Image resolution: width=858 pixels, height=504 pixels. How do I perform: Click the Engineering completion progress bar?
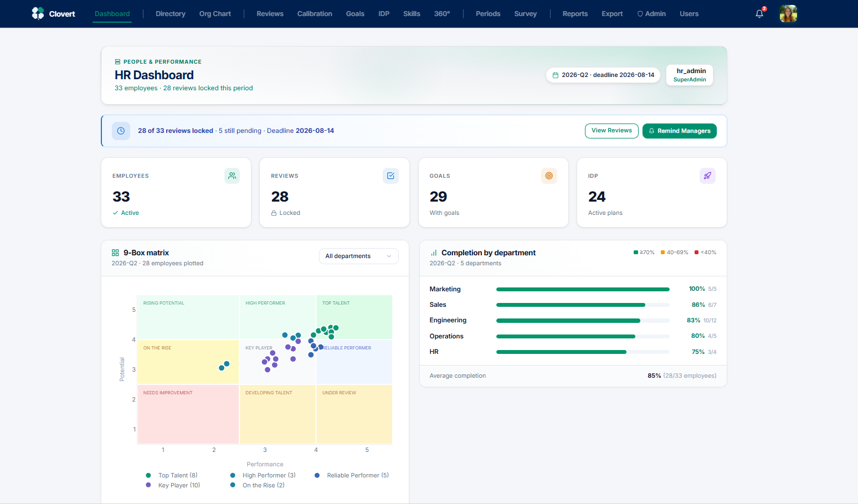(583, 320)
